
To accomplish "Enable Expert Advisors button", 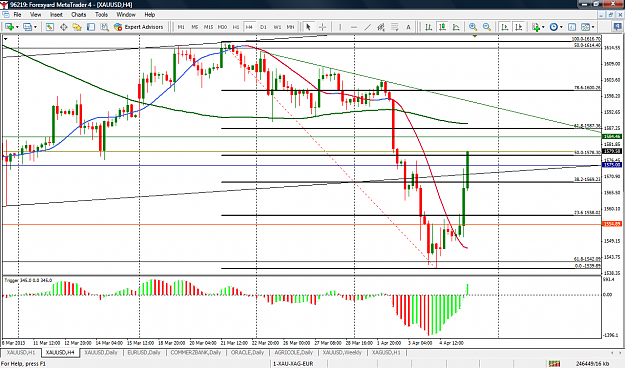I will tap(138, 27).
